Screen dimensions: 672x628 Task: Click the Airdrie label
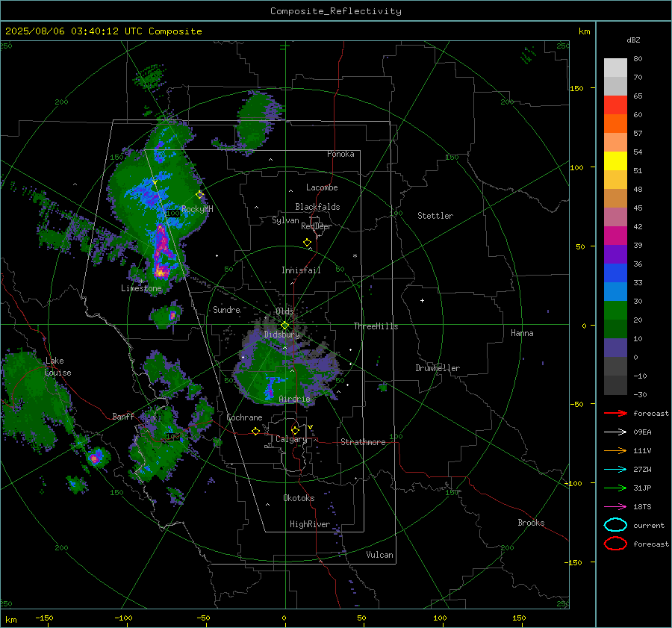click(294, 399)
